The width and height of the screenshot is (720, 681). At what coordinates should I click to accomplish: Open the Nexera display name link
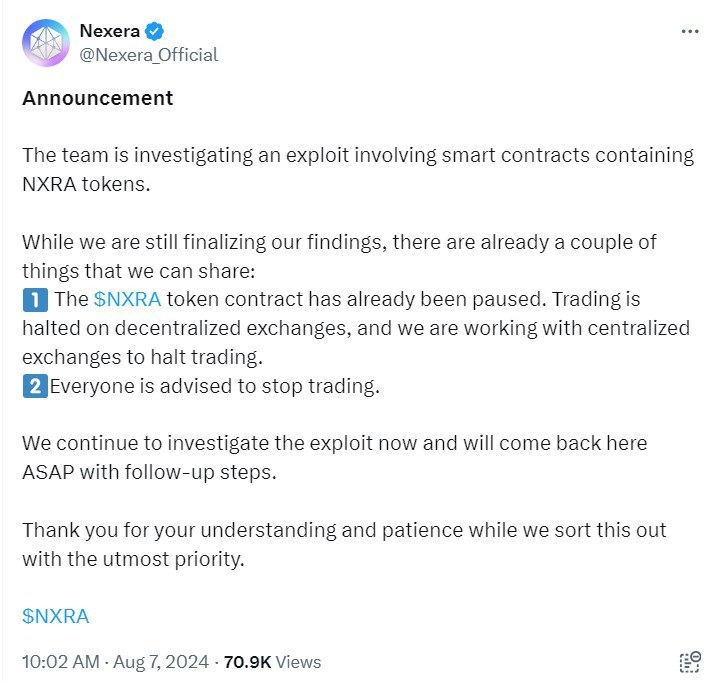click(112, 30)
